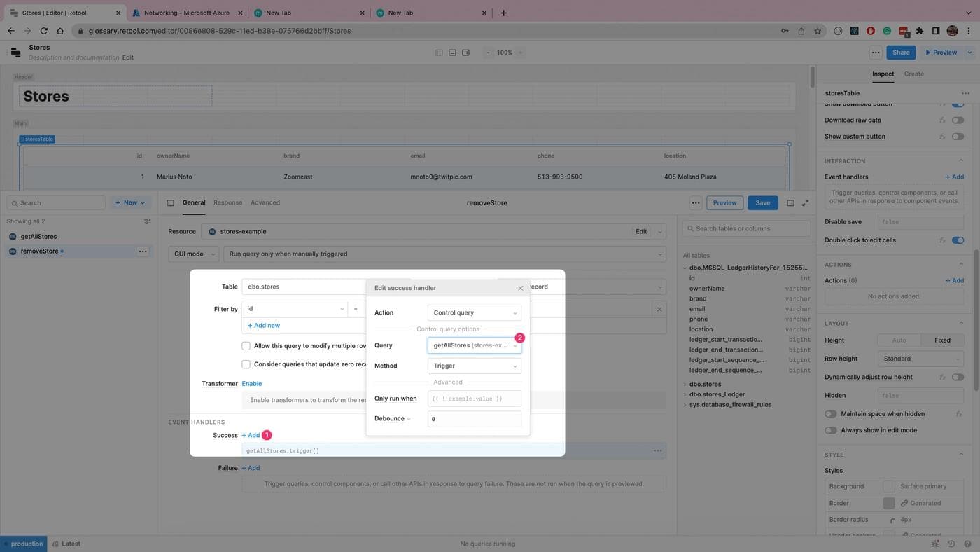Viewport: 980px width, 552px height.
Task: Click the Share button
Action: pos(900,53)
